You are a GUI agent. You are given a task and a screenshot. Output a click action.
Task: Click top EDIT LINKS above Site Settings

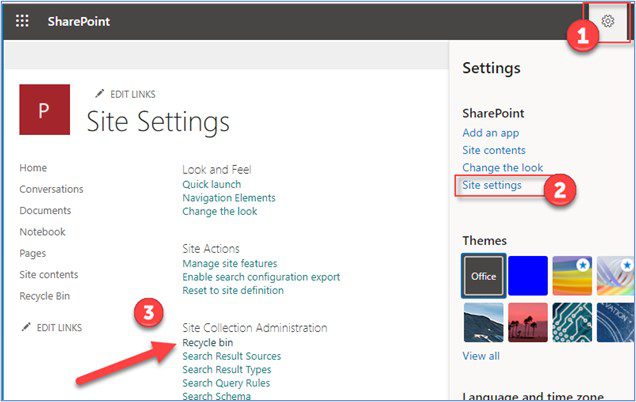coord(133,94)
